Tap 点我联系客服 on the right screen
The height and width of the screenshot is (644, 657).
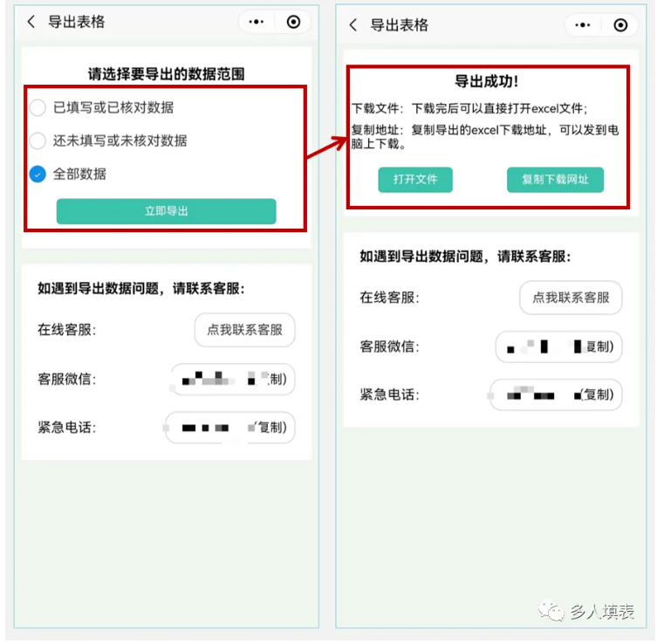tap(571, 298)
